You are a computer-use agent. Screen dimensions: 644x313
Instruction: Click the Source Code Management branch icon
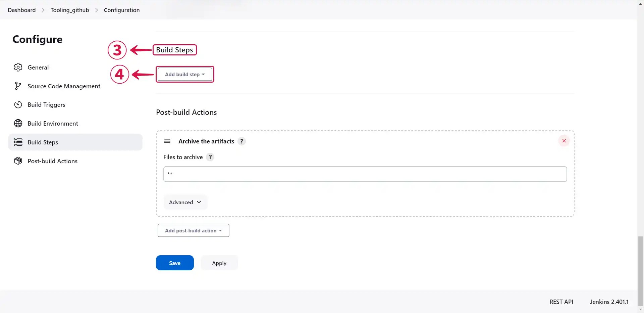[x=18, y=86]
